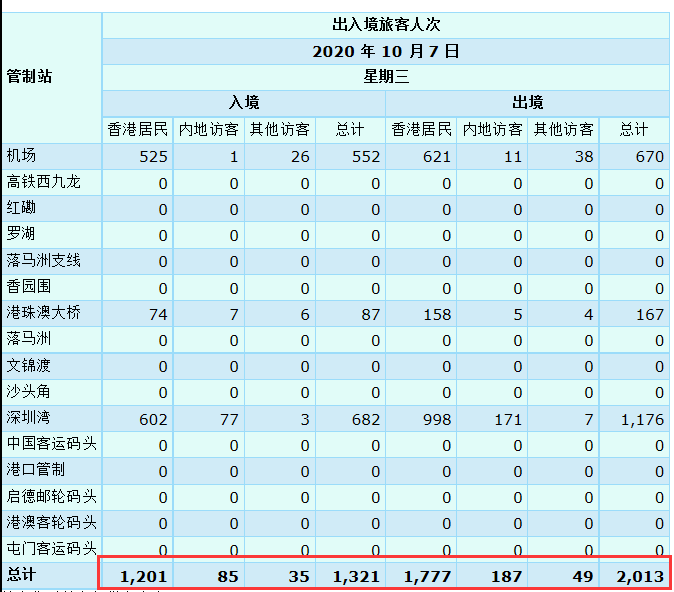
Task: Select the value 621 in 机场 row
Action: click(437, 157)
